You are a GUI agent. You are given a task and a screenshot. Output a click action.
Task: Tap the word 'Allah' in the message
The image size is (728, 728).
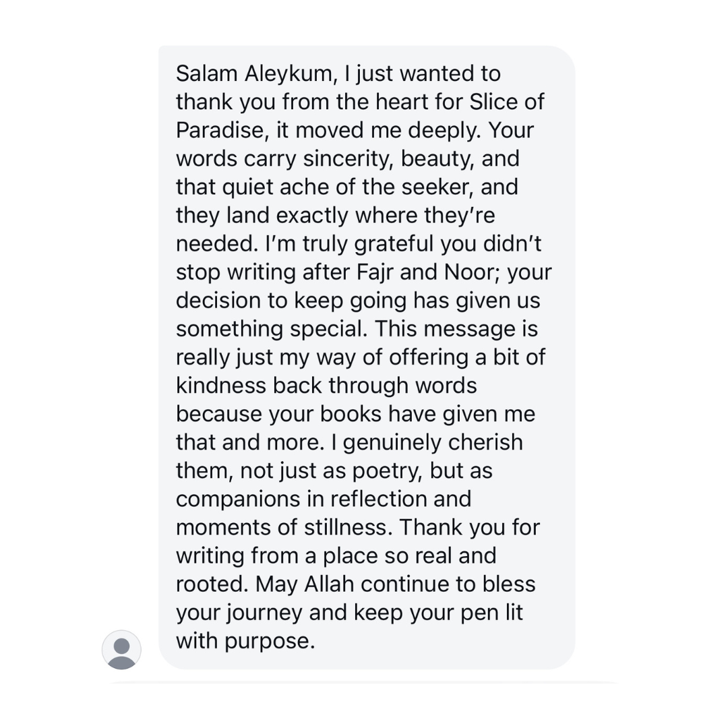[334, 584]
